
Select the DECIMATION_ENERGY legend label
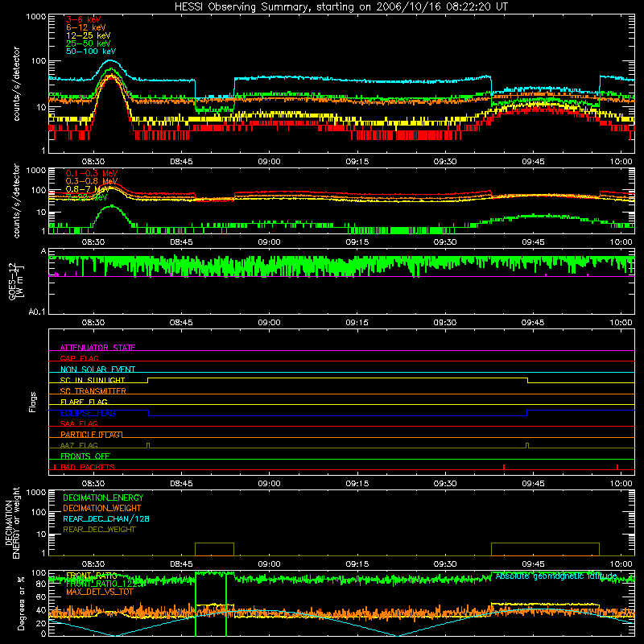pyautogui.click(x=103, y=497)
